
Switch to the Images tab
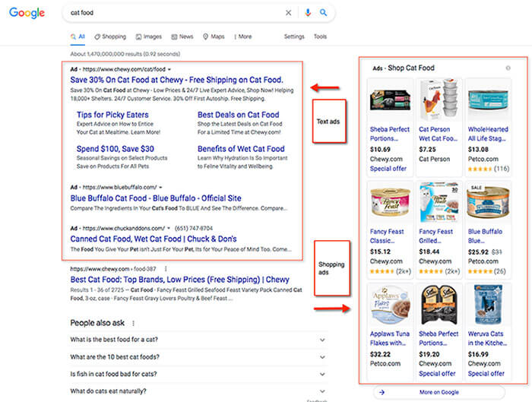pyautogui.click(x=149, y=36)
